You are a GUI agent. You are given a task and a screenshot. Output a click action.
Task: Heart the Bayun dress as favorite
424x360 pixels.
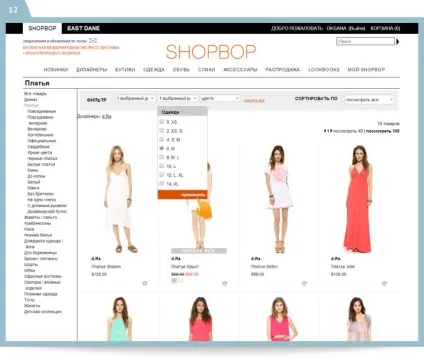(225, 284)
